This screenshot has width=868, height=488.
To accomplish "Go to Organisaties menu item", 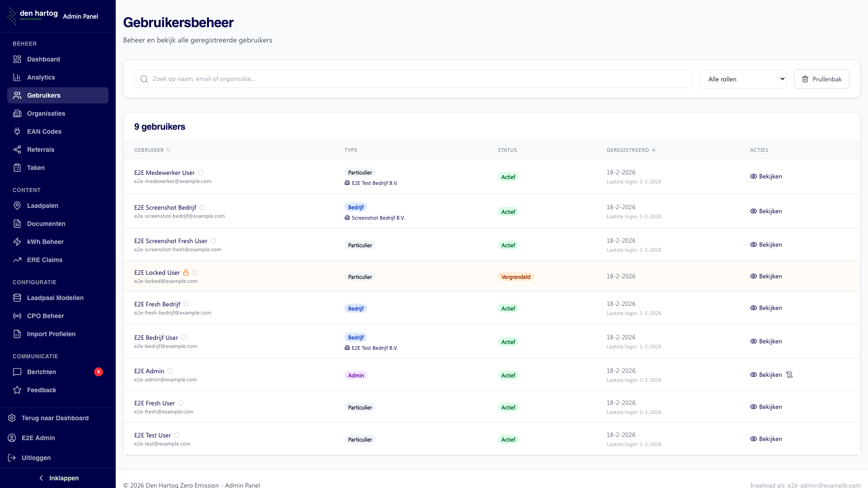I will tap(46, 113).
